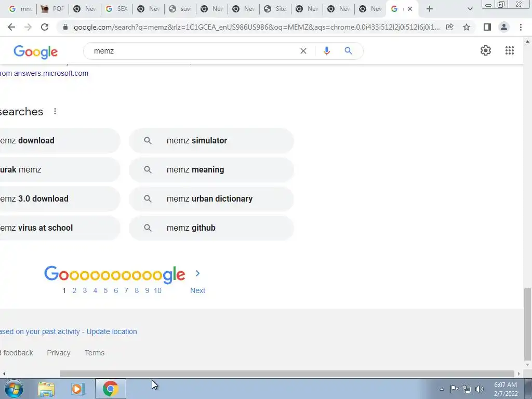Open the tab search dropdown arrow

tap(470, 9)
